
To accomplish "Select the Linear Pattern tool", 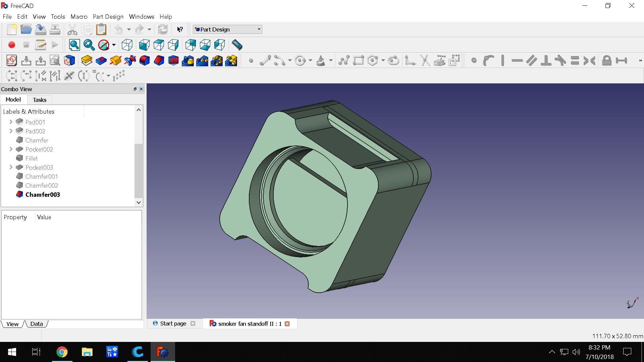I will (202, 61).
